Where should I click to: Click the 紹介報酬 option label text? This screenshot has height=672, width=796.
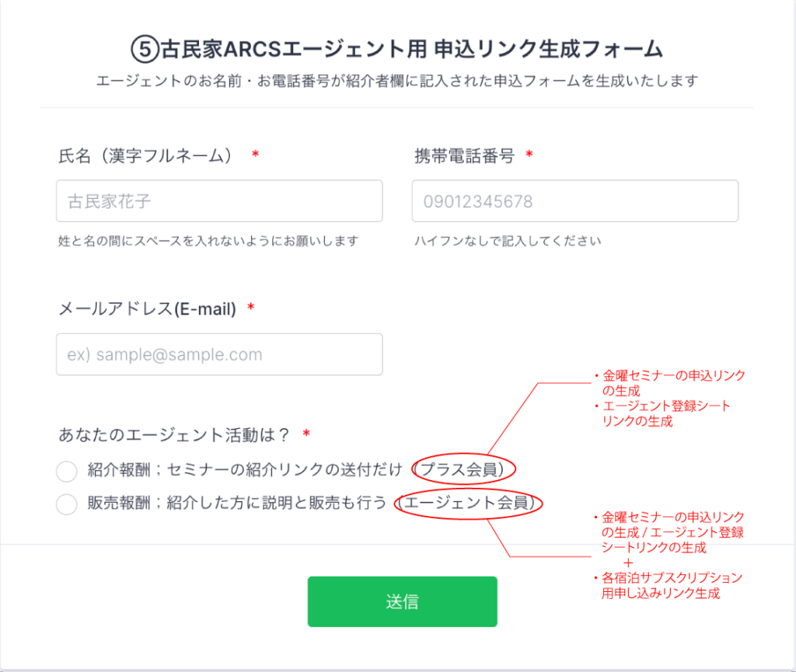tap(245, 469)
